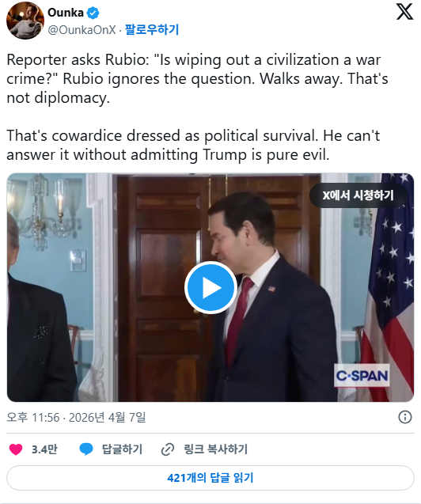Open 421개의 답글 읽기 button

(210, 478)
